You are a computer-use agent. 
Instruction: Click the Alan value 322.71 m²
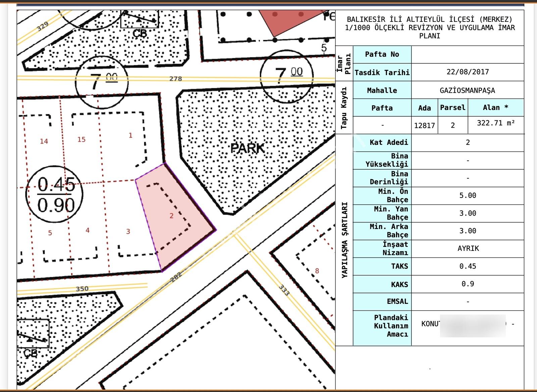coord(496,123)
